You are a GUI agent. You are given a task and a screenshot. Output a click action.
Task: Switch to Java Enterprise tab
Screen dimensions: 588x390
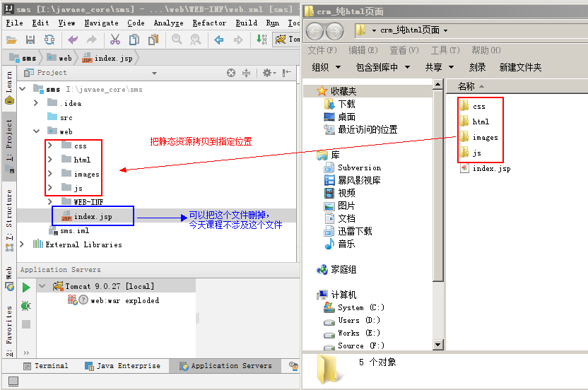123,366
